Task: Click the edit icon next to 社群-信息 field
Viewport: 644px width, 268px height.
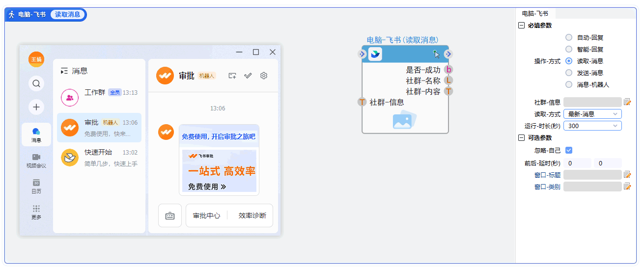Action: pyautogui.click(x=627, y=102)
